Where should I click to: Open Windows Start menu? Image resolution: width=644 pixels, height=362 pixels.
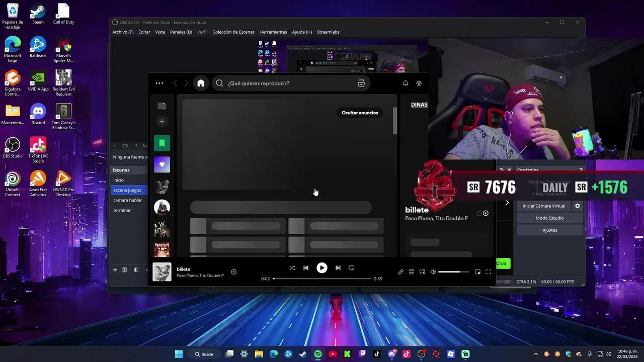tap(179, 354)
